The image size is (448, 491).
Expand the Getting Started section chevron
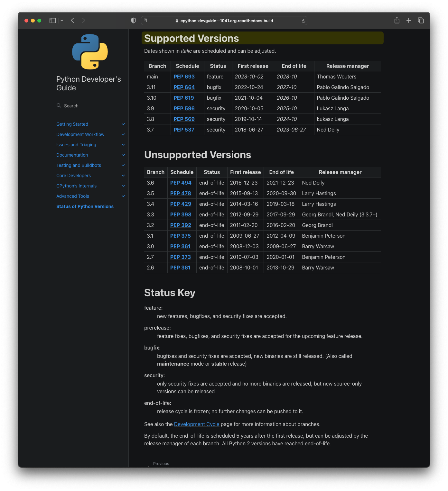(x=123, y=124)
